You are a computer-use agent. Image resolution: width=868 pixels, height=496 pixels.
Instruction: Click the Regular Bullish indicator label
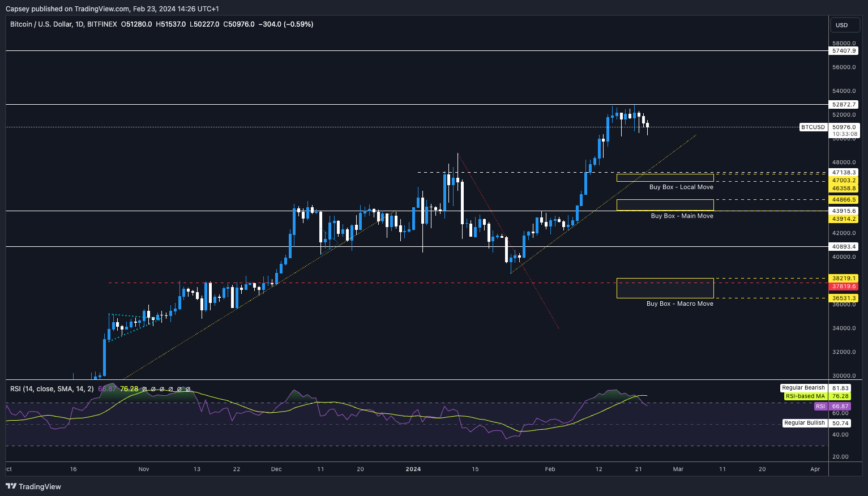805,423
